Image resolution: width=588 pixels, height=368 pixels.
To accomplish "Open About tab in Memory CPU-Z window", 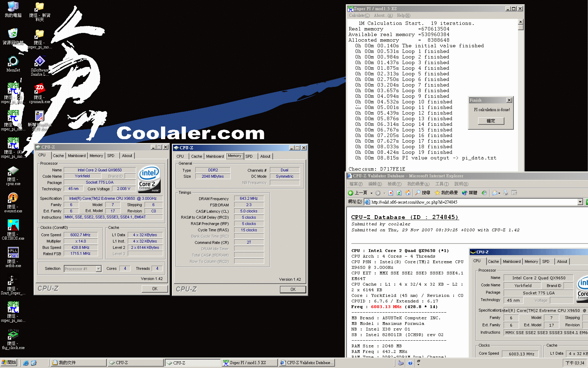I will (x=265, y=156).
